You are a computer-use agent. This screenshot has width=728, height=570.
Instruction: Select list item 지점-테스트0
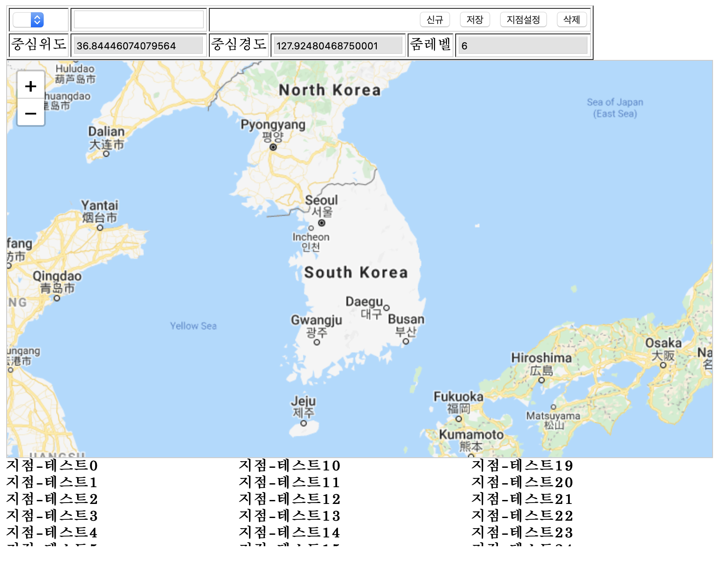coord(52,466)
